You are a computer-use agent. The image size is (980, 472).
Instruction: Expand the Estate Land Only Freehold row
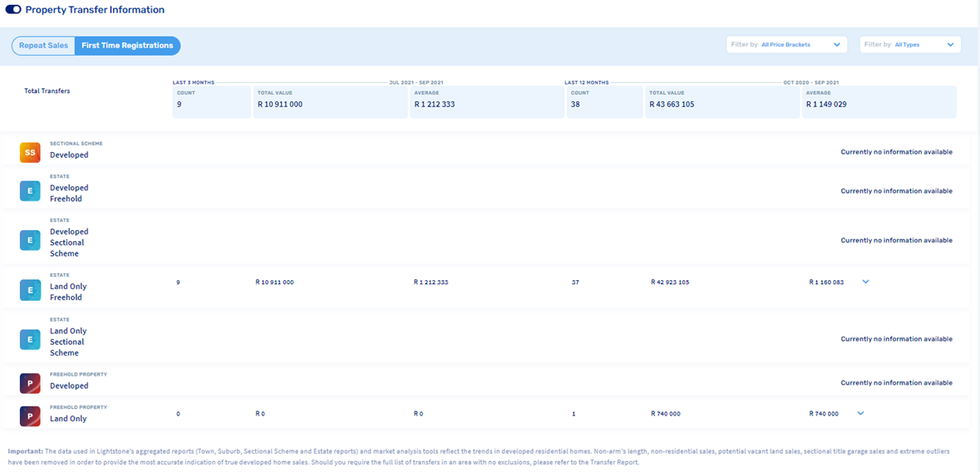(x=865, y=282)
